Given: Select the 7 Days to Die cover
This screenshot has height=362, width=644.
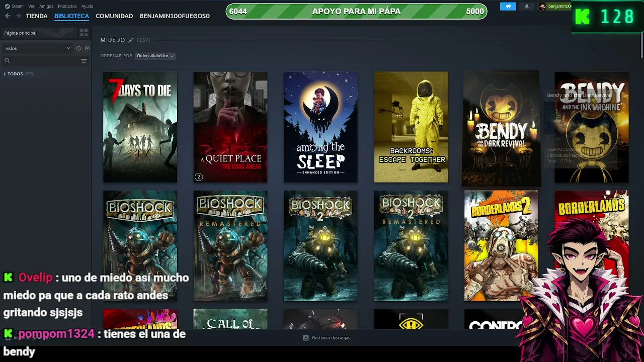Looking at the screenshot, I should pos(140,127).
